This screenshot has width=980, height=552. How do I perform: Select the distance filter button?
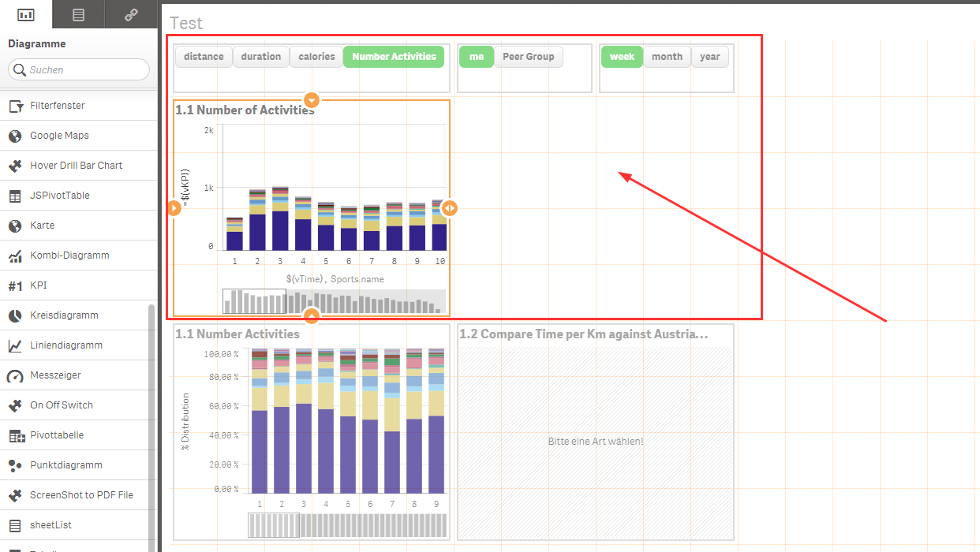click(x=204, y=56)
